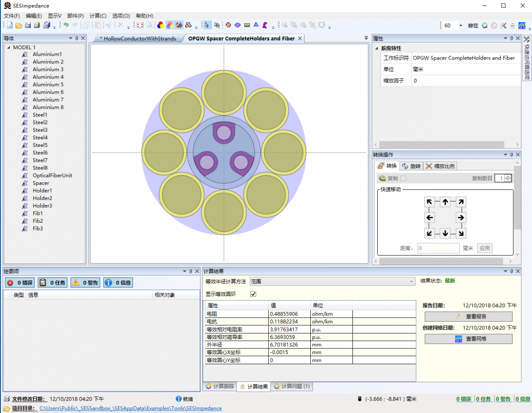Click the down-right diagonal move arrow

click(461, 233)
